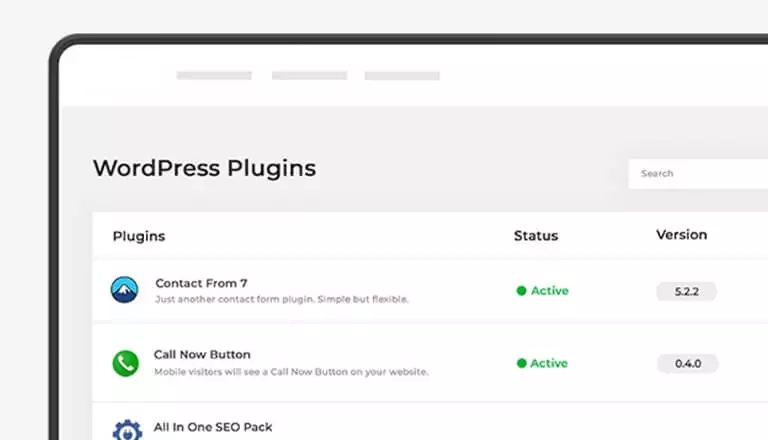Click version badge 5.2.2
768x440 pixels.
pos(687,292)
